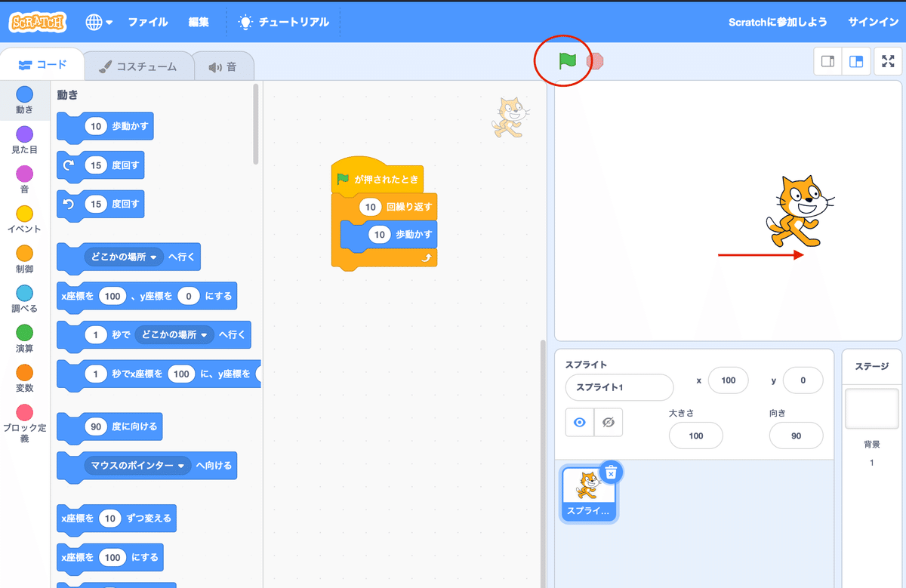Switch to small stage layout
The width and height of the screenshot is (906, 588).
point(827,62)
